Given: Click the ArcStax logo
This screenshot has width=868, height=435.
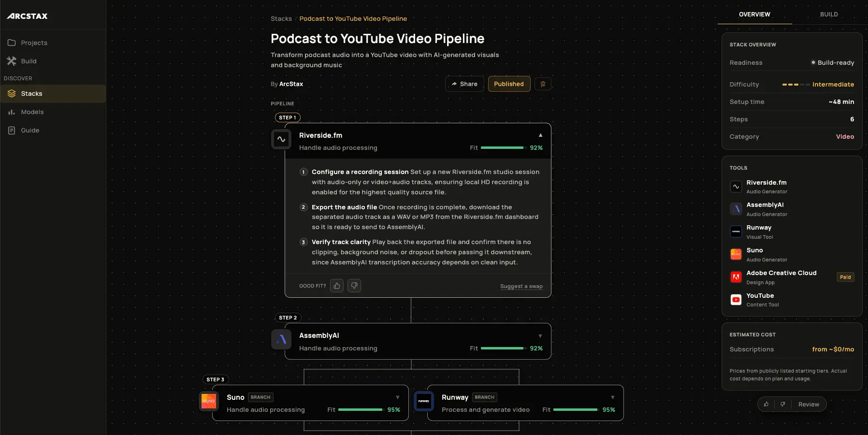Looking at the screenshot, I should (28, 16).
